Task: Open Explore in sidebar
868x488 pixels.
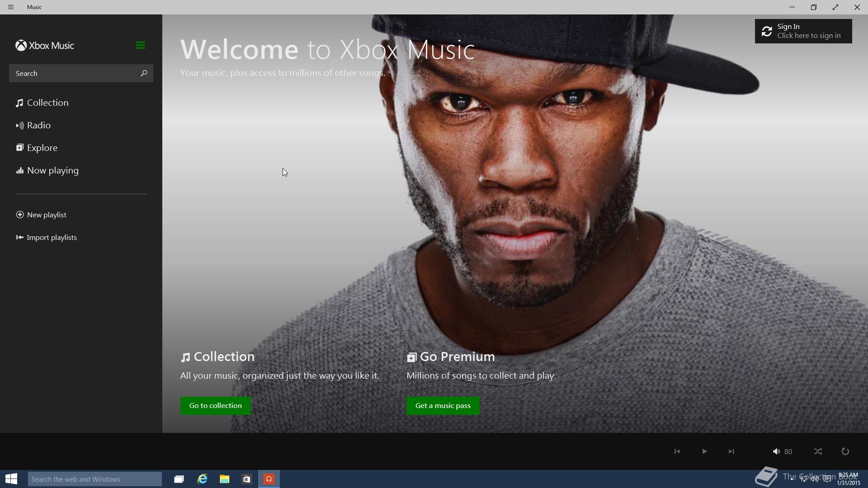Action: pos(42,148)
